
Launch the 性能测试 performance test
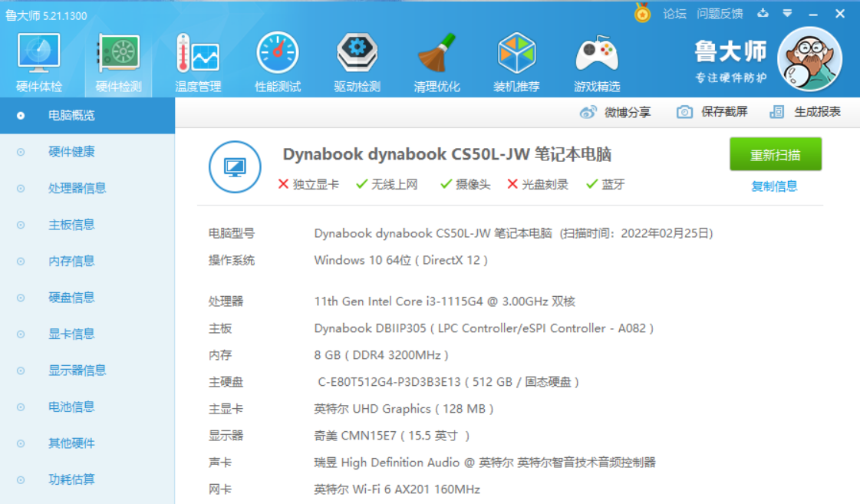tap(277, 58)
